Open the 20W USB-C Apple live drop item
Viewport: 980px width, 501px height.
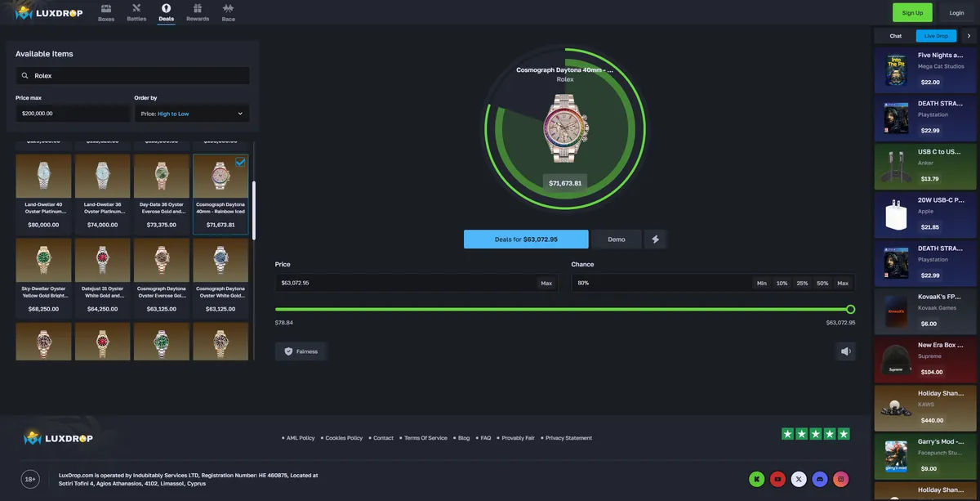924,214
